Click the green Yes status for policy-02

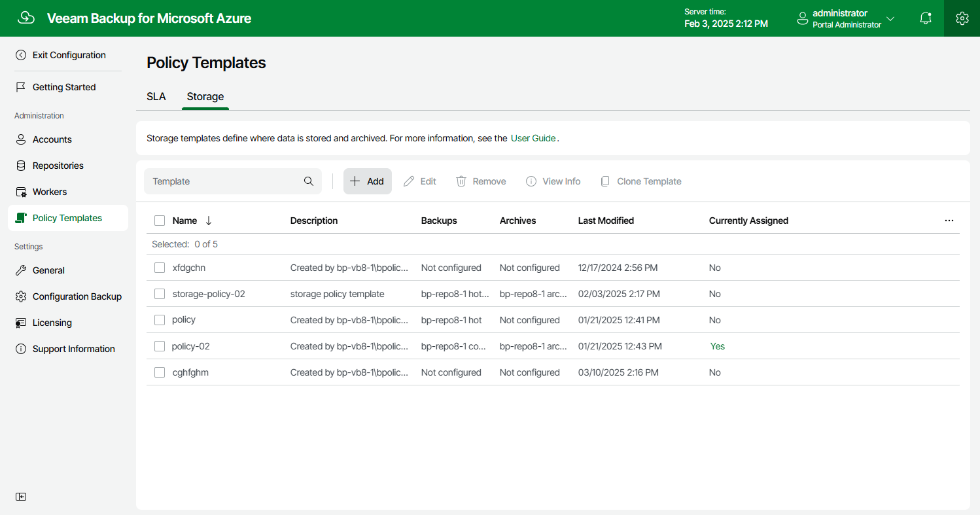(718, 346)
